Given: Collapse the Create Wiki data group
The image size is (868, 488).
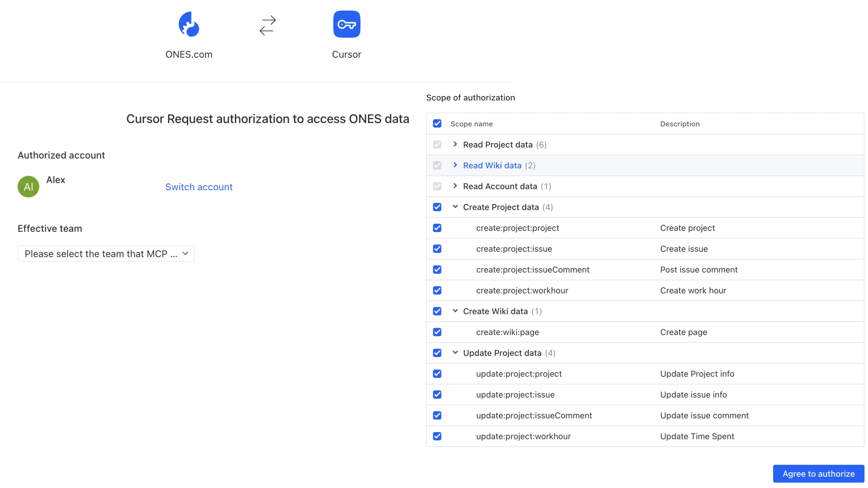Looking at the screenshot, I should click(455, 311).
